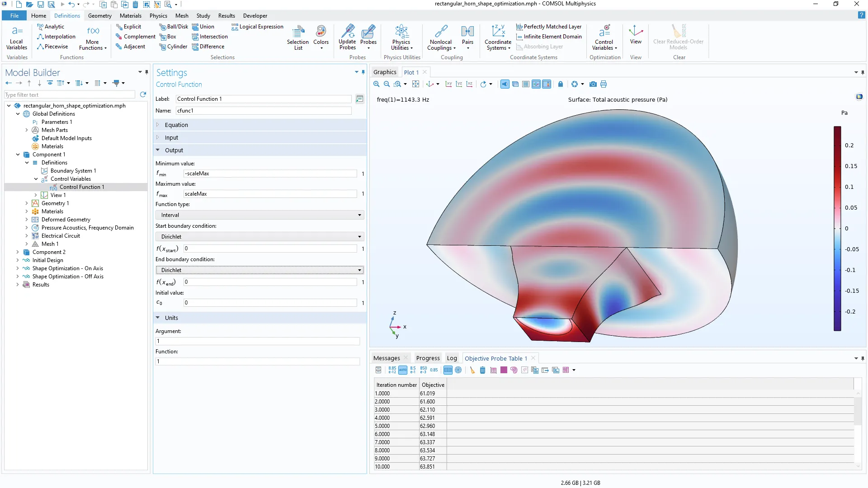Switch to XY view in Graphics
This screenshot has height=488, width=868.
(x=448, y=84)
